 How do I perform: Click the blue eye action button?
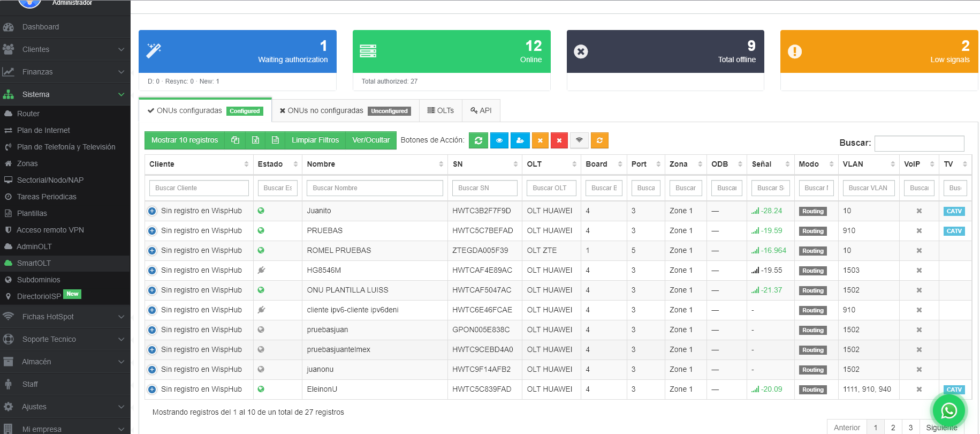pyautogui.click(x=499, y=140)
